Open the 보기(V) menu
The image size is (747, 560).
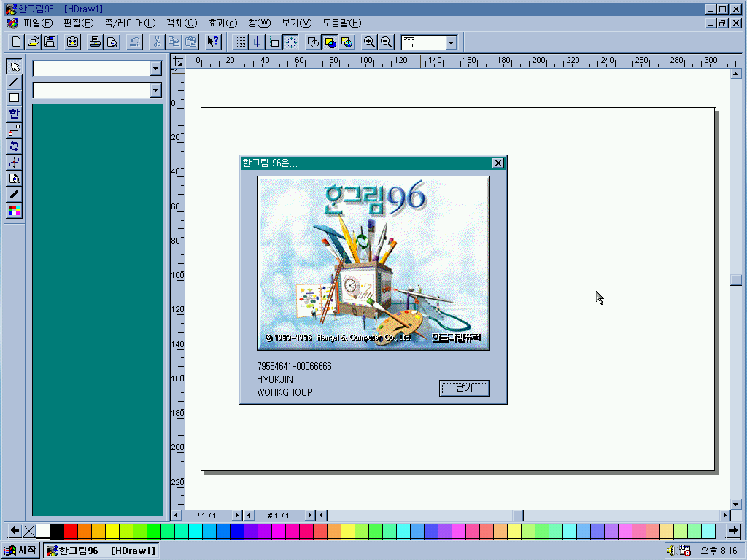[x=296, y=23]
